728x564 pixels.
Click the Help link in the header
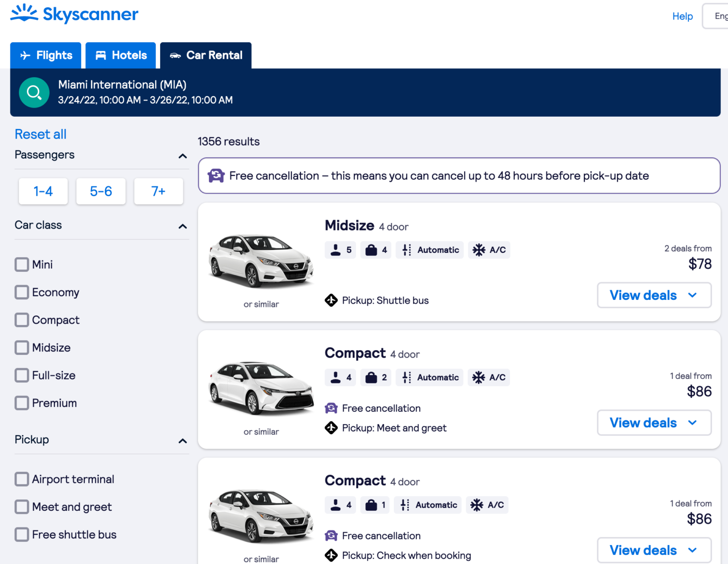pos(682,16)
